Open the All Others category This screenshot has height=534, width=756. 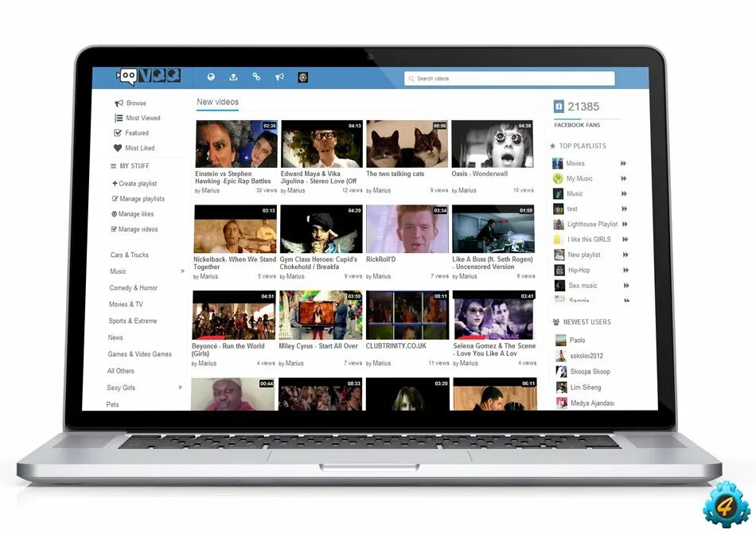[x=120, y=371]
